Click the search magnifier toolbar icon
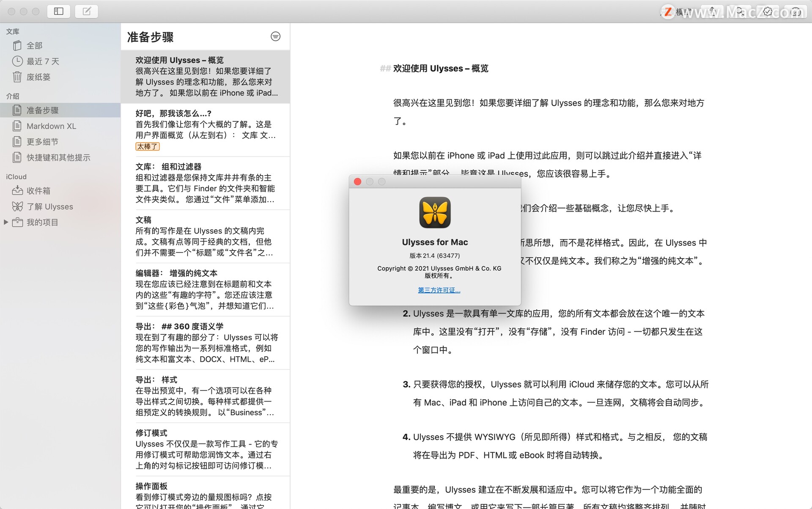The height and width of the screenshot is (509, 812). click(x=740, y=11)
